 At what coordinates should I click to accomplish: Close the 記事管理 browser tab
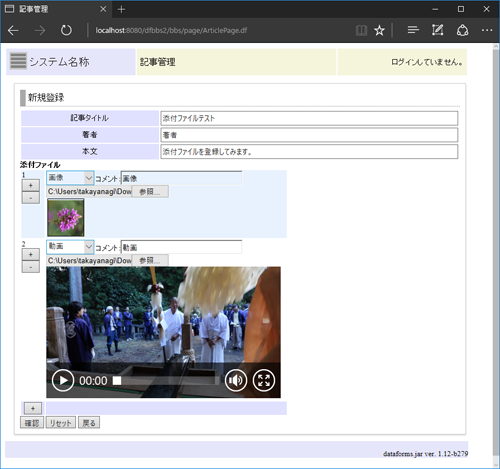[x=103, y=9]
